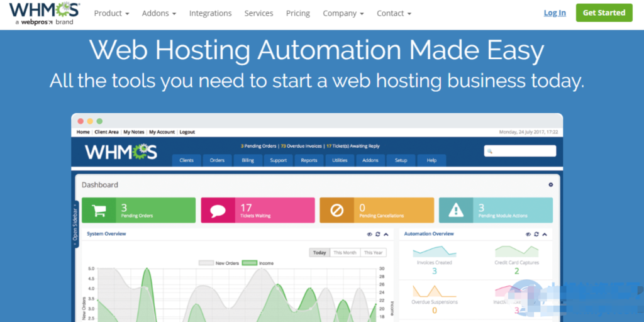The image size is (644, 322).
Task: Open the Addons dropdown in the site navigation
Action: [x=158, y=13]
